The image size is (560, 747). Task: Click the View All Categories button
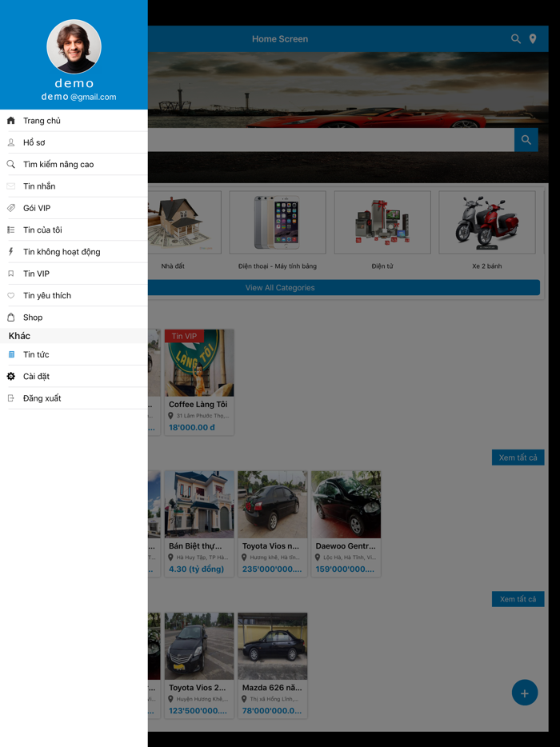[x=343, y=288]
